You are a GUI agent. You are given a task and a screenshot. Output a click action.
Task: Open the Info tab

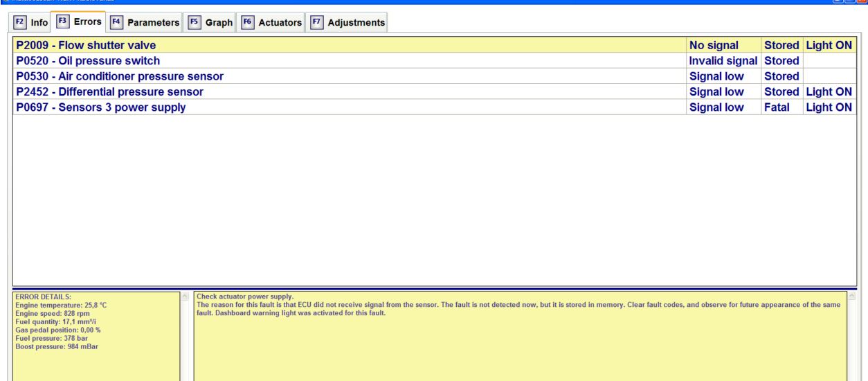[x=32, y=22]
